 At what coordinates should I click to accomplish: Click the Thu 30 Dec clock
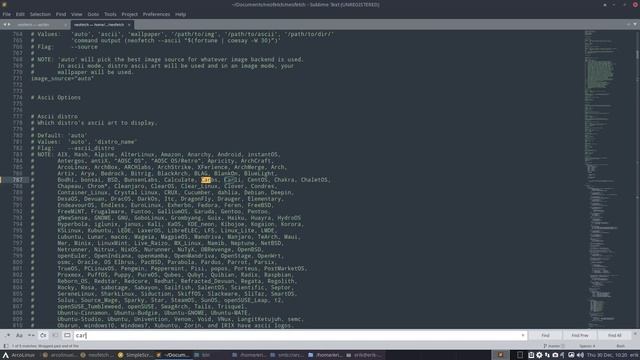pyautogui.click(x=607, y=355)
